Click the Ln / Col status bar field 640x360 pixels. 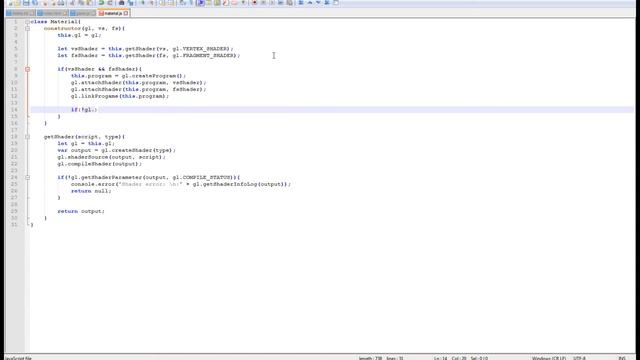click(450, 358)
